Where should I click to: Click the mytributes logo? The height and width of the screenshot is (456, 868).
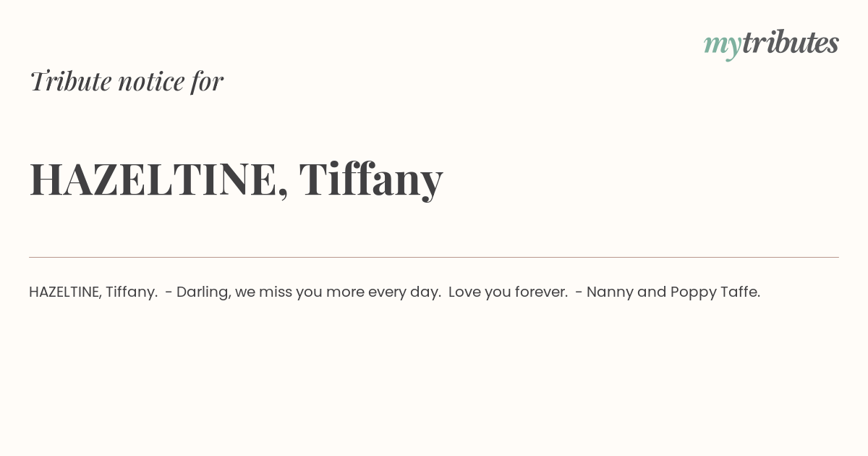771,43
